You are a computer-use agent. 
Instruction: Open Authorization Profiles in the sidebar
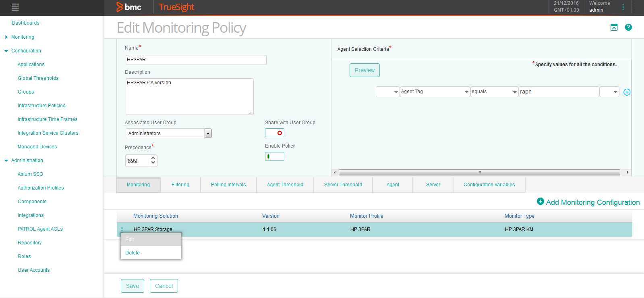point(41,188)
